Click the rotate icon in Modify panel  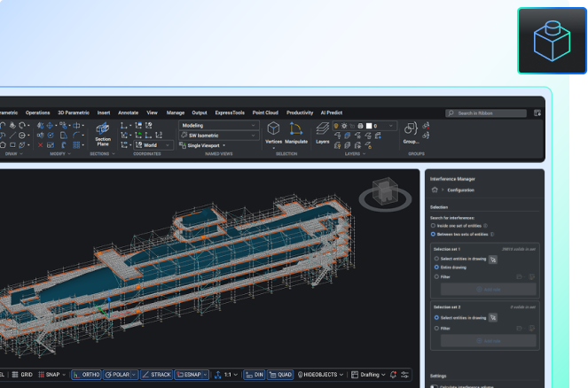51,136
